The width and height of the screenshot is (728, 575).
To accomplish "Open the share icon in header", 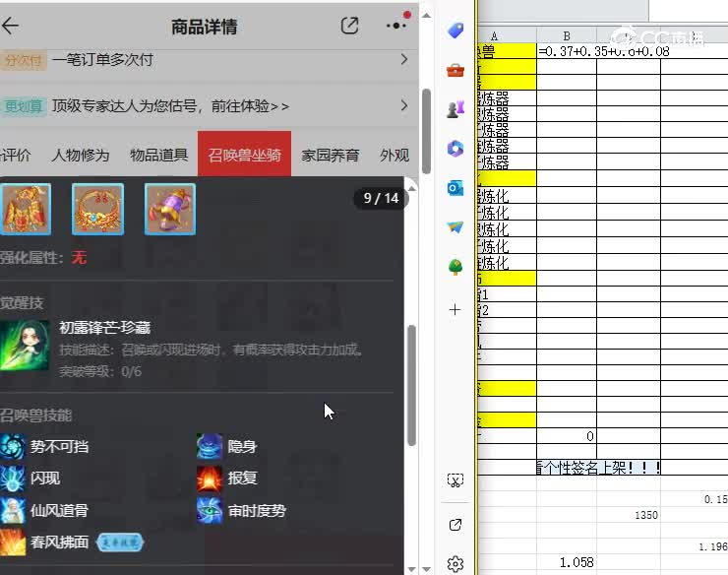I will pyautogui.click(x=349, y=26).
